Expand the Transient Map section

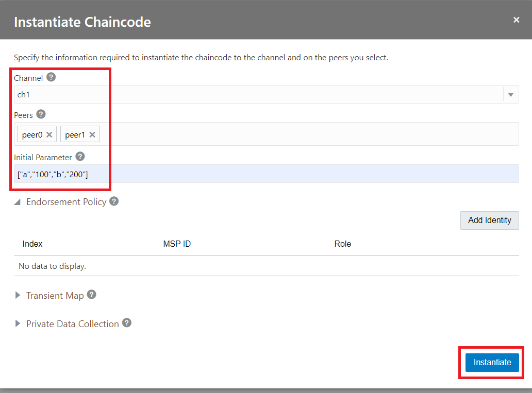[x=18, y=296]
